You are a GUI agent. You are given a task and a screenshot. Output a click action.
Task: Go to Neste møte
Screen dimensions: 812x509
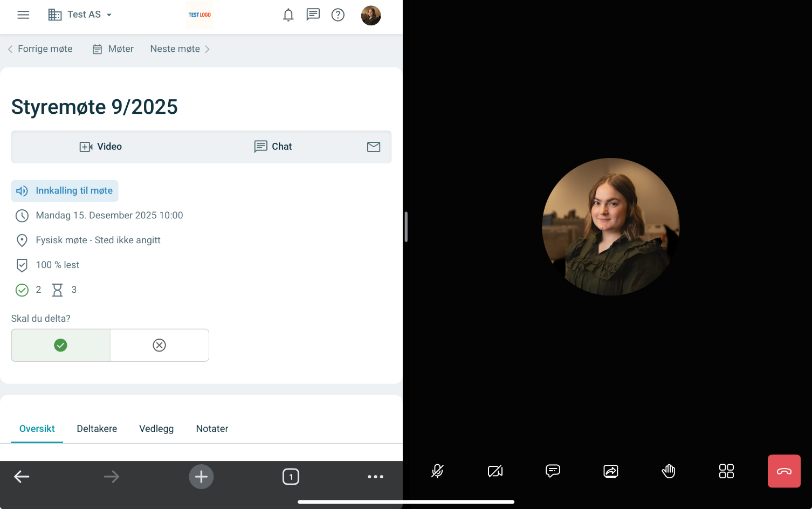click(180, 49)
